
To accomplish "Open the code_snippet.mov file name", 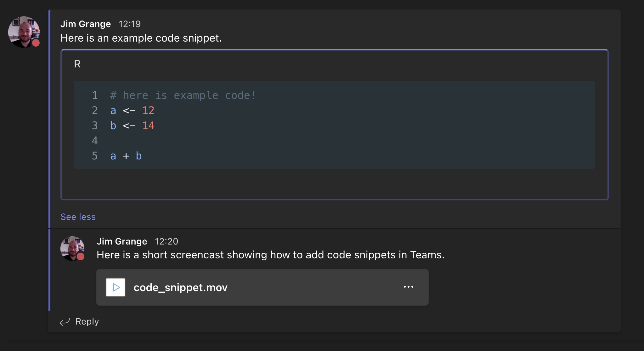I will tap(180, 287).
